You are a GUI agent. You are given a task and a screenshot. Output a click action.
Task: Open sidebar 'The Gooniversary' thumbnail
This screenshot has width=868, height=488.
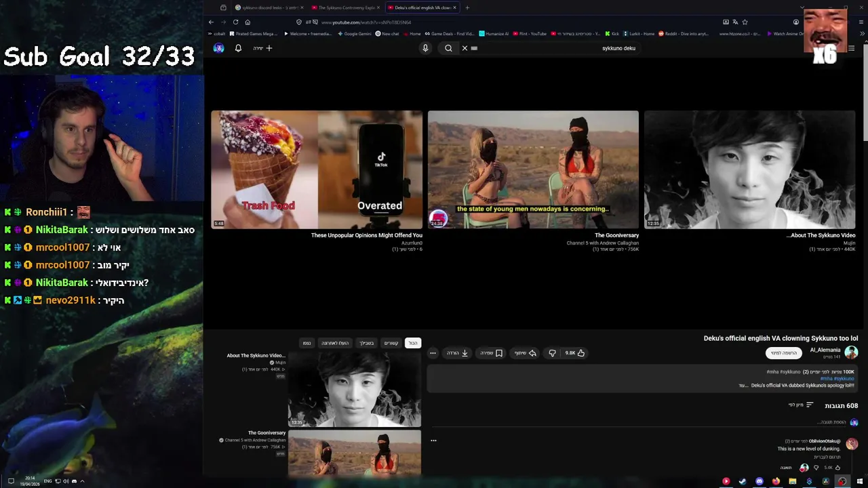pyautogui.click(x=355, y=453)
